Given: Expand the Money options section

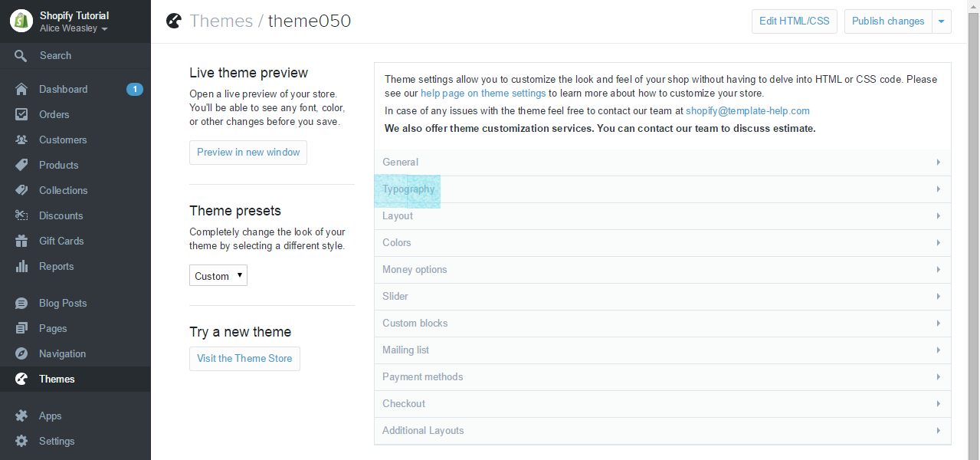Looking at the screenshot, I should click(x=663, y=270).
